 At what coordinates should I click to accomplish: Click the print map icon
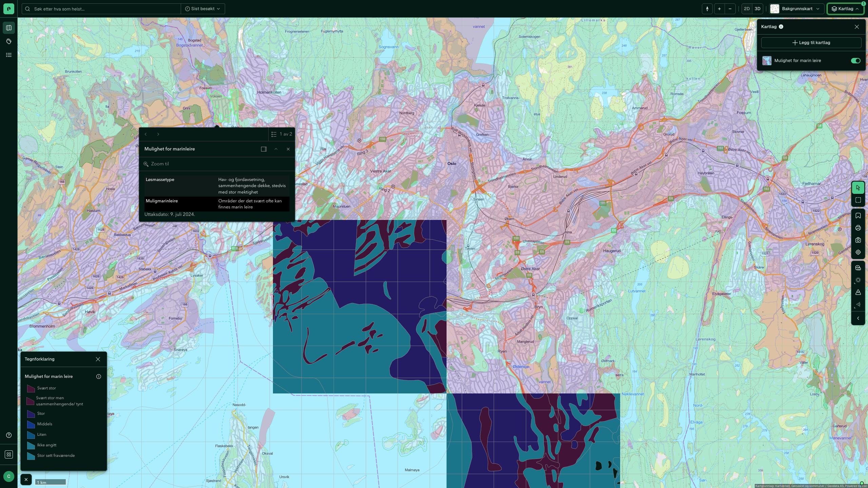tap(858, 228)
